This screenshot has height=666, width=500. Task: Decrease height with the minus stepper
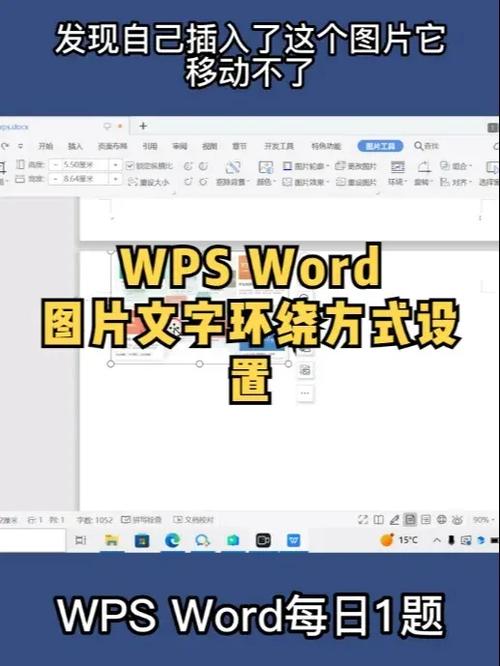[55, 165]
